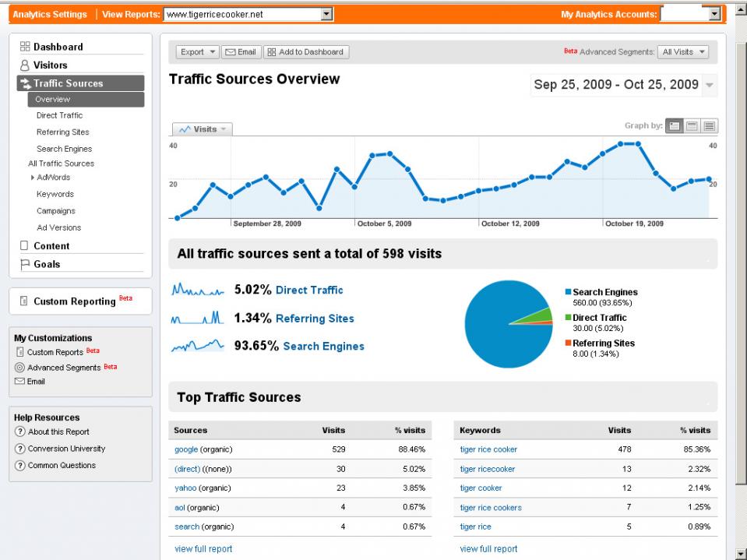Click the Advanced Segments target icon
This screenshot has width=747, height=560.
click(x=20, y=368)
